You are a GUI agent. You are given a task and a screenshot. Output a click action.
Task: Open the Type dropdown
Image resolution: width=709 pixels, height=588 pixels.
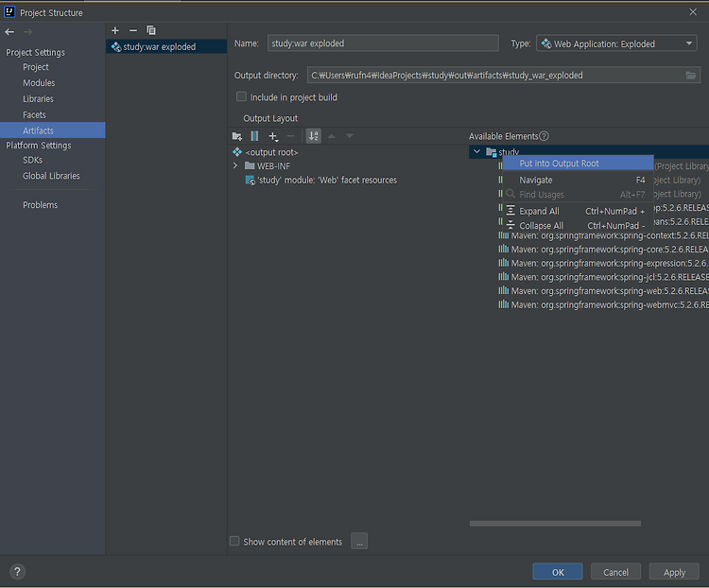pyautogui.click(x=616, y=43)
